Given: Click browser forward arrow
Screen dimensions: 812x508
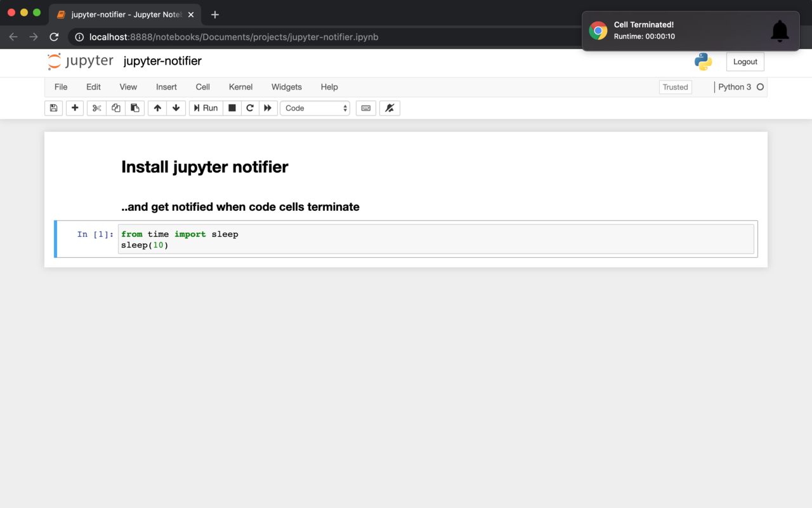Looking at the screenshot, I should (x=34, y=37).
